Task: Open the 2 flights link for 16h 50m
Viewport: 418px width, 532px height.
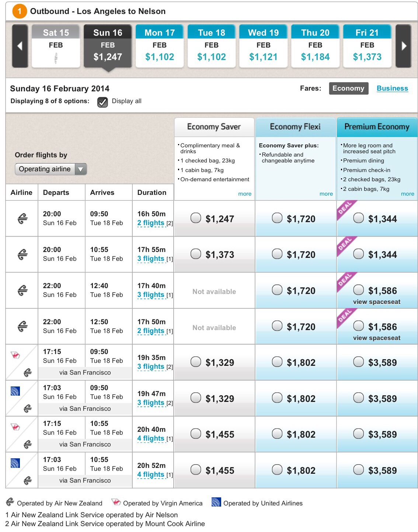Action: coord(151,223)
